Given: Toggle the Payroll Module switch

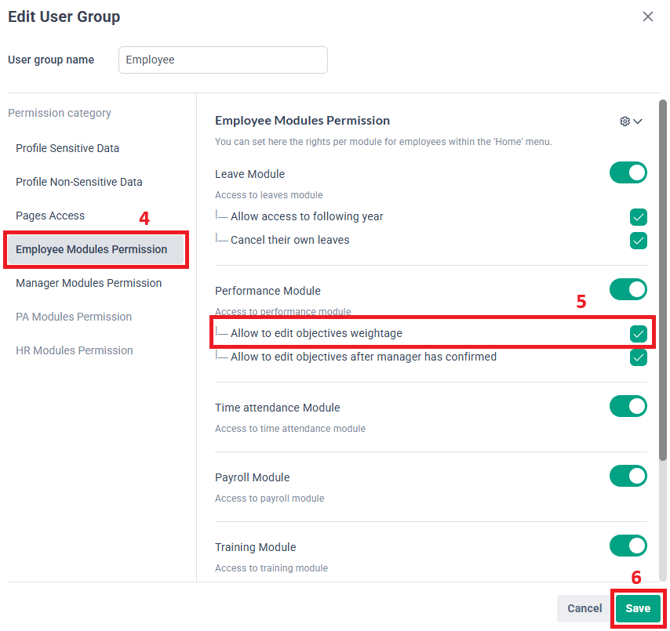Looking at the screenshot, I should point(628,476).
